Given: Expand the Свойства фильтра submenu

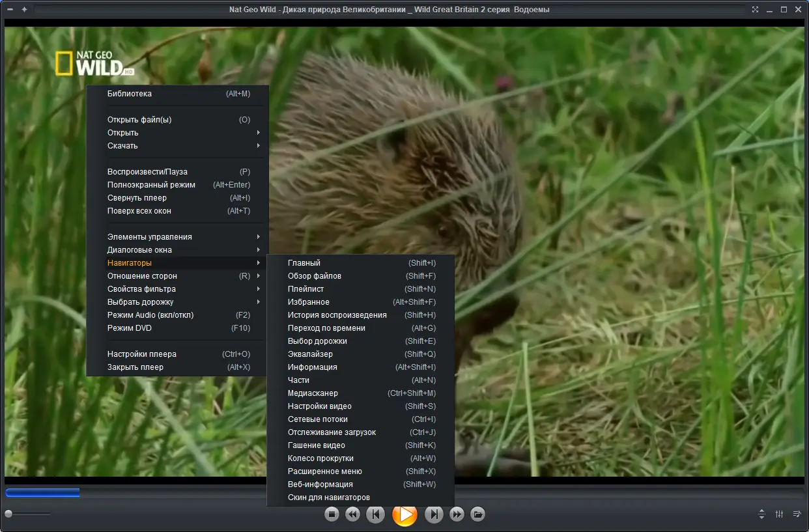Looking at the screenshot, I should (141, 289).
